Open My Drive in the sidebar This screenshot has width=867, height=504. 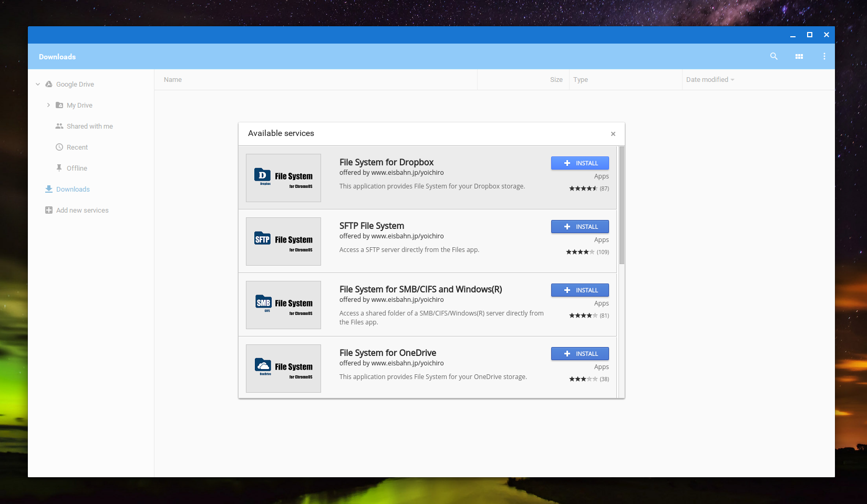point(79,105)
